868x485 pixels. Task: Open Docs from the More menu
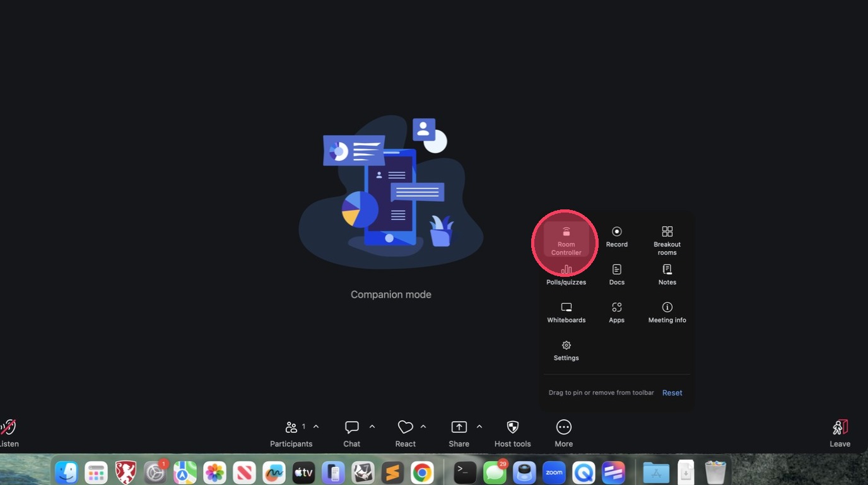click(x=616, y=274)
